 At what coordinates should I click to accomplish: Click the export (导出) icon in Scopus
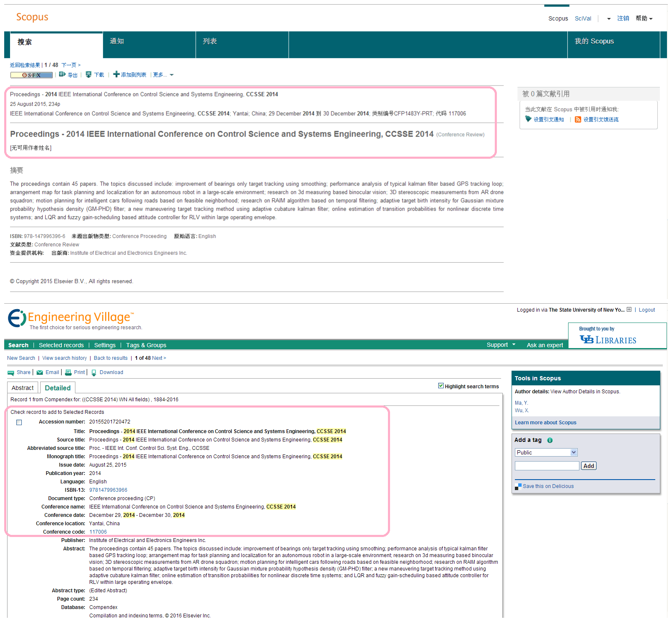(62, 75)
